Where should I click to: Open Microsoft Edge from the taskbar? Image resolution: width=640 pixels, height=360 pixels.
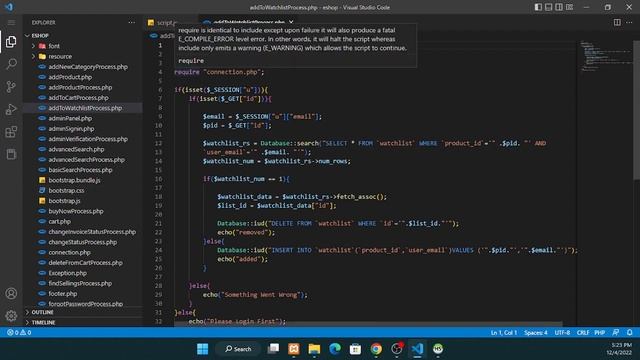(x=335, y=349)
